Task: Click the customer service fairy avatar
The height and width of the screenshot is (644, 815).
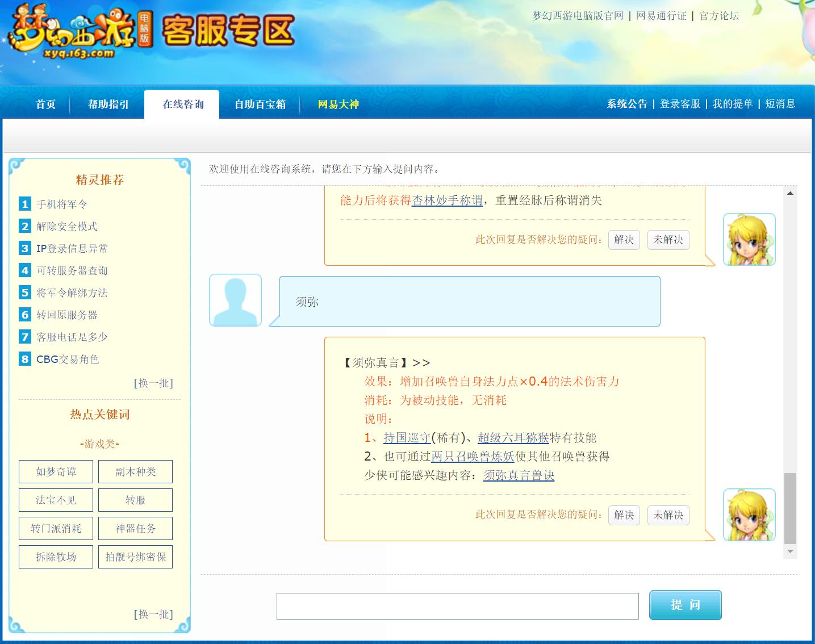Action: 749,516
